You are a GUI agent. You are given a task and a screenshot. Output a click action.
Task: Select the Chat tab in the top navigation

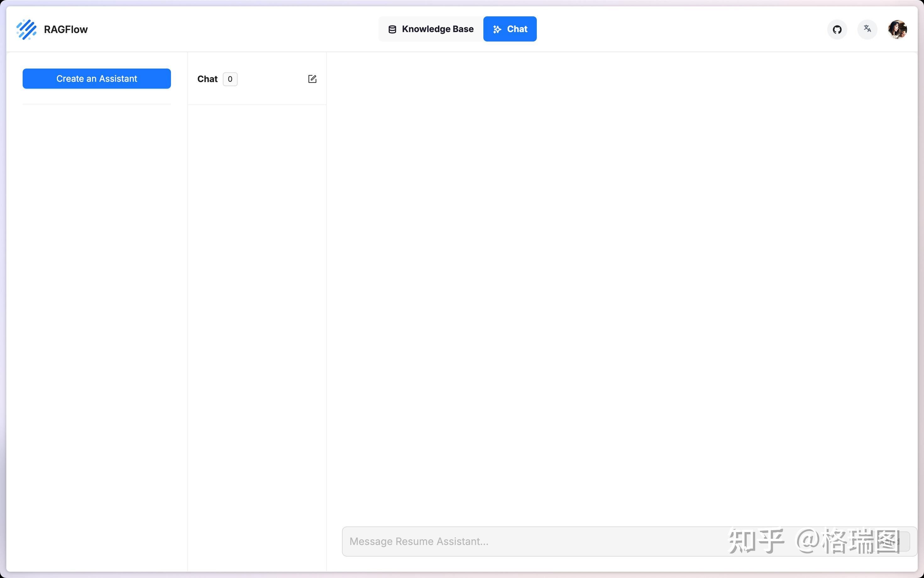point(509,29)
